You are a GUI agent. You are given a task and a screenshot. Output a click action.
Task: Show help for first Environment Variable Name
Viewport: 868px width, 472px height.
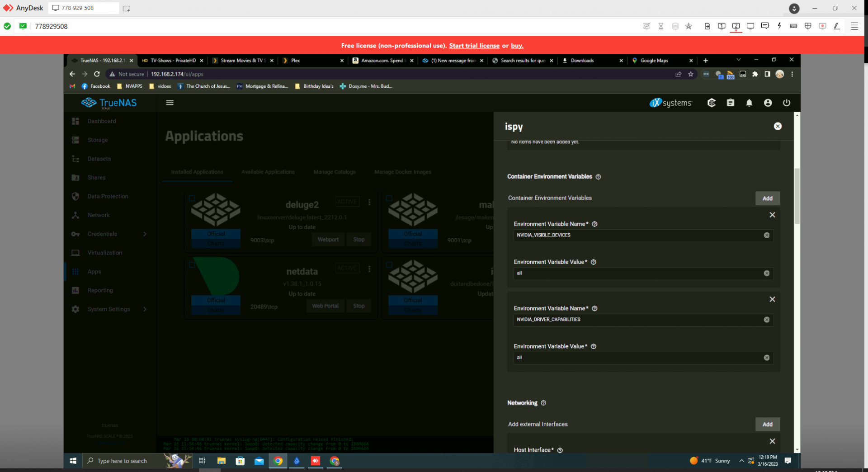(x=594, y=224)
